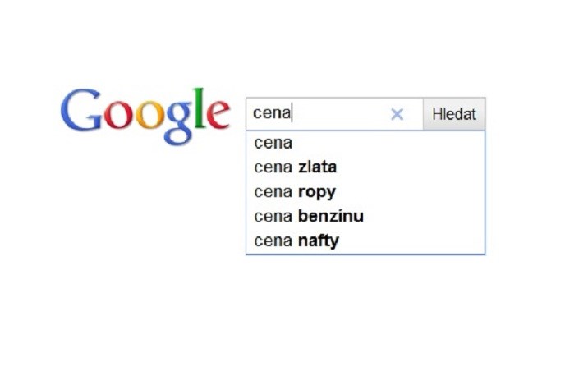Screen dimensions: 588x385
Task: Click the lowercase blue 'g' in the Google logo
Action: (177, 121)
